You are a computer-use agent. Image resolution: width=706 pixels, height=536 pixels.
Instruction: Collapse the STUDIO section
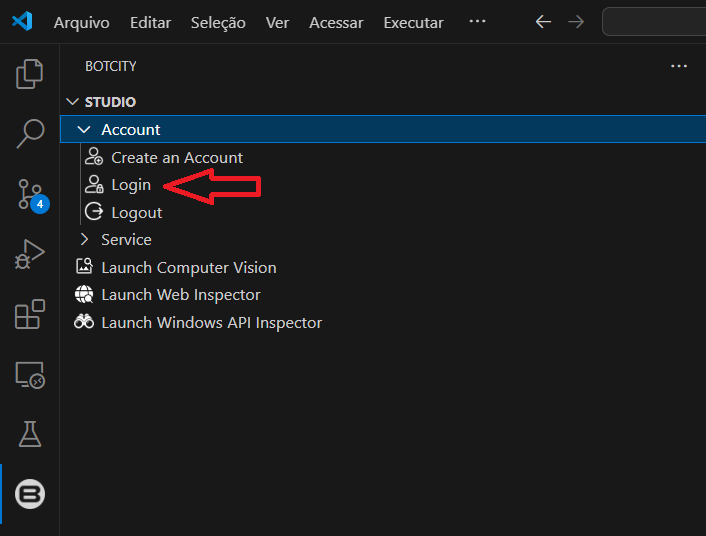(110, 102)
